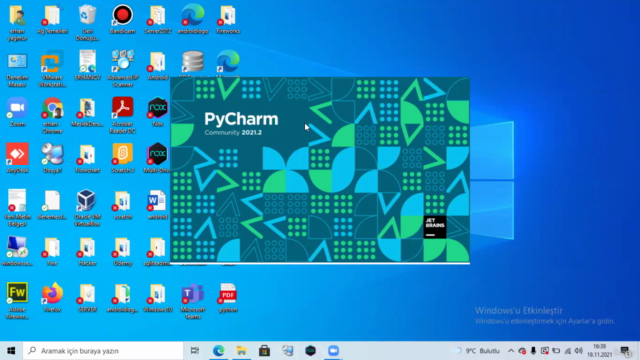This screenshot has height=360, width=640.
Task: Click the PyCharm splash screen title
Action: click(241, 119)
